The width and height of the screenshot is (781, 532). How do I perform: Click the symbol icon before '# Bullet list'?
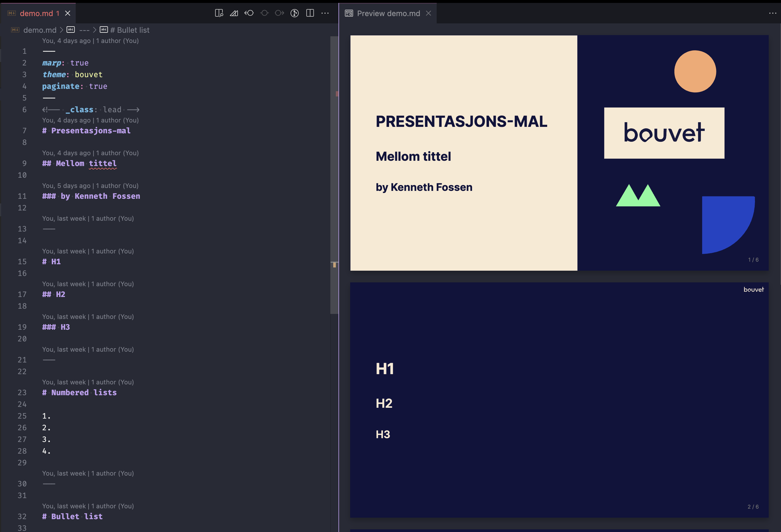[104, 30]
